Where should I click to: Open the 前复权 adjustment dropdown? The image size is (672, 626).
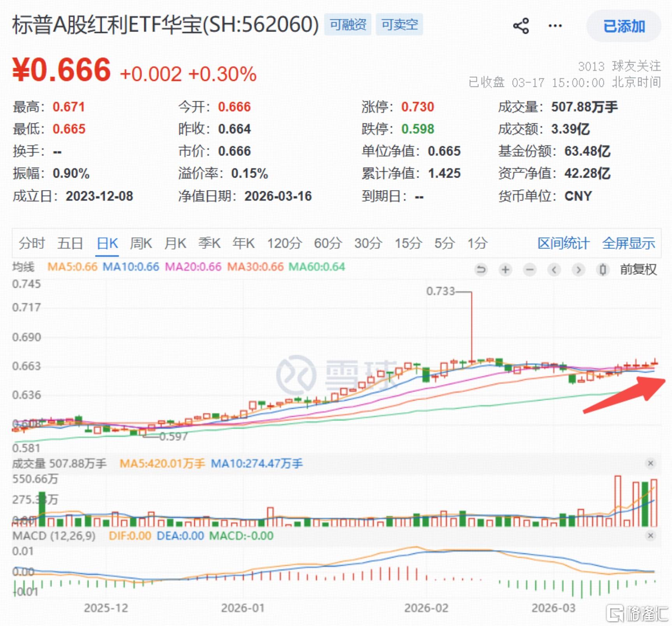point(638,269)
